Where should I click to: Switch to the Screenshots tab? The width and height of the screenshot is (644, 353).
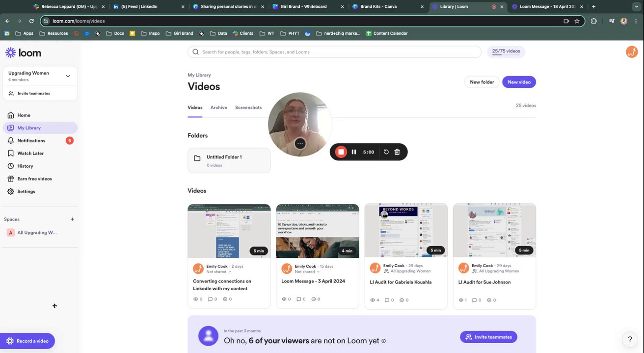248,107
